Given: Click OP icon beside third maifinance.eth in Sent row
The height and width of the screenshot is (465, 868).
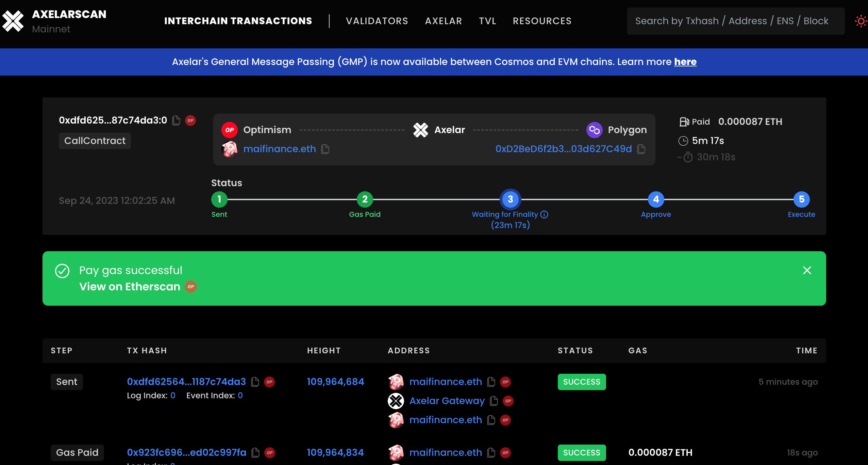Looking at the screenshot, I should [505, 420].
